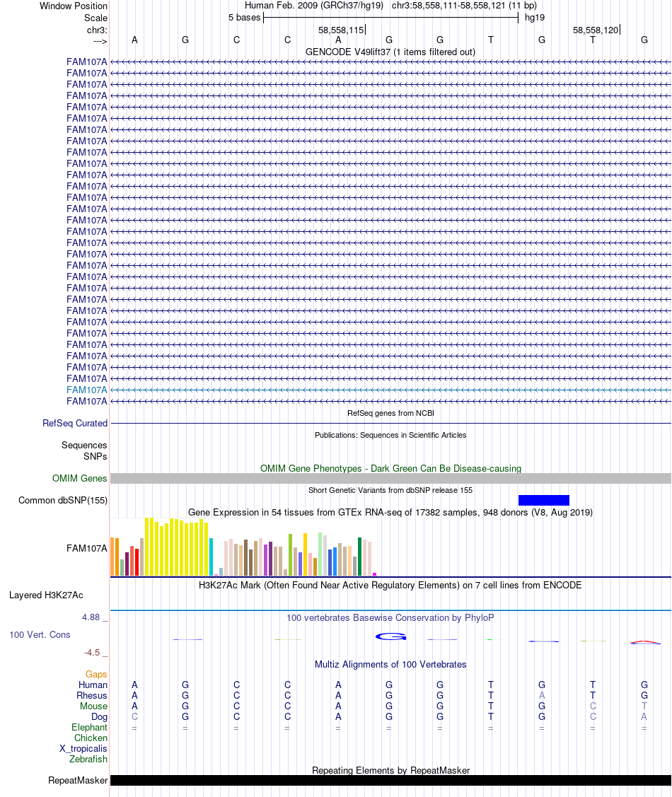
Task: Click the faded A mismatch in the Dog row
Action: 644,716
